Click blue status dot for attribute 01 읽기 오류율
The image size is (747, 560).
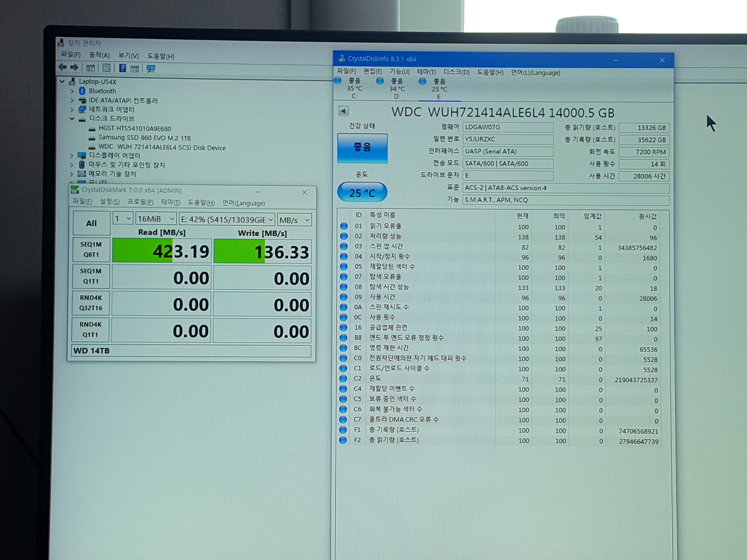(x=344, y=226)
